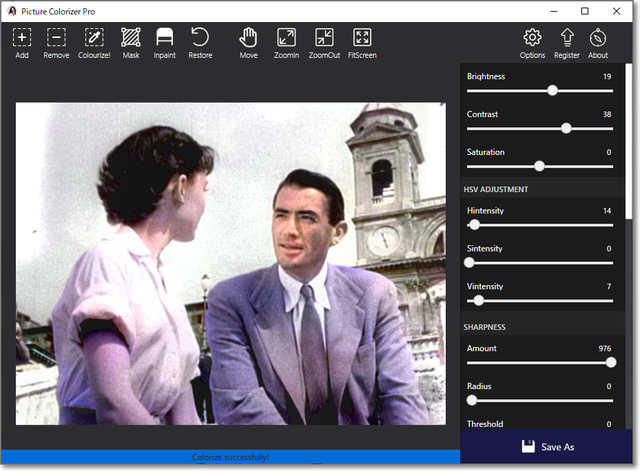Open the Options gear
The height and width of the screenshot is (471, 640).
point(532,38)
